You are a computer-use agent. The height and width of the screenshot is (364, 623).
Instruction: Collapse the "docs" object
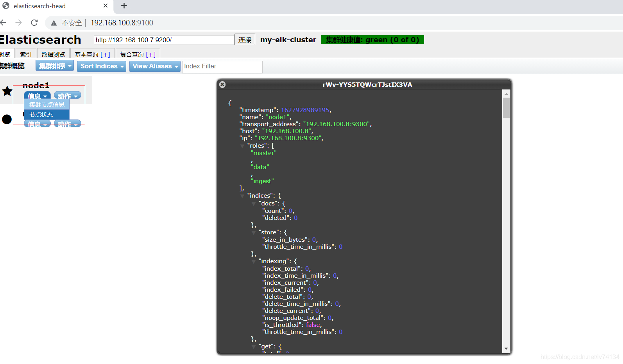click(x=254, y=204)
